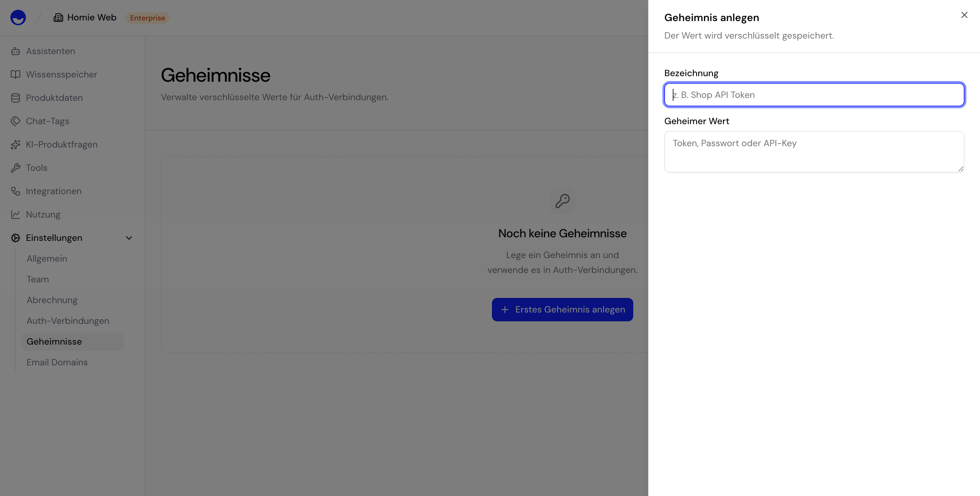This screenshot has width=980, height=496.
Task: Navigate to Tools
Action: [37, 168]
